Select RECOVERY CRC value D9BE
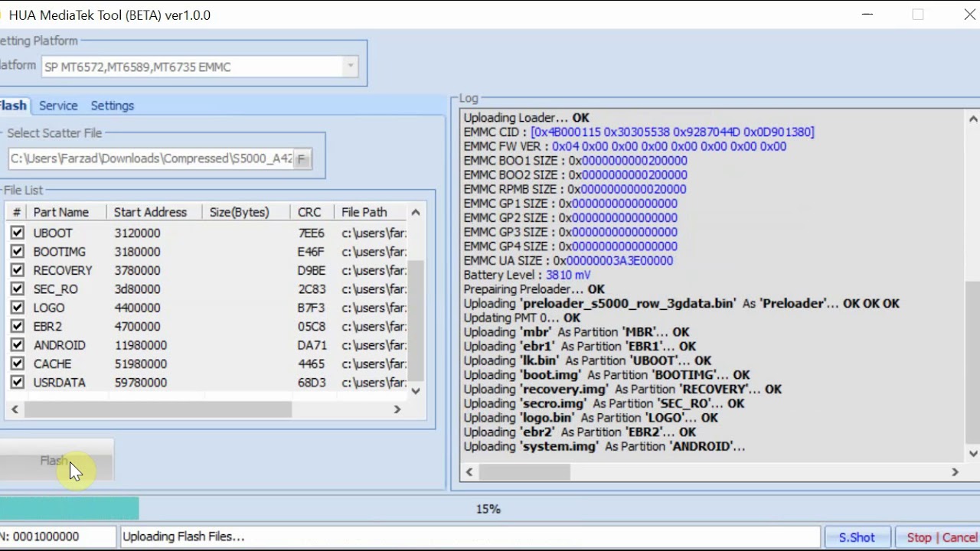This screenshot has height=551, width=980. [x=312, y=270]
